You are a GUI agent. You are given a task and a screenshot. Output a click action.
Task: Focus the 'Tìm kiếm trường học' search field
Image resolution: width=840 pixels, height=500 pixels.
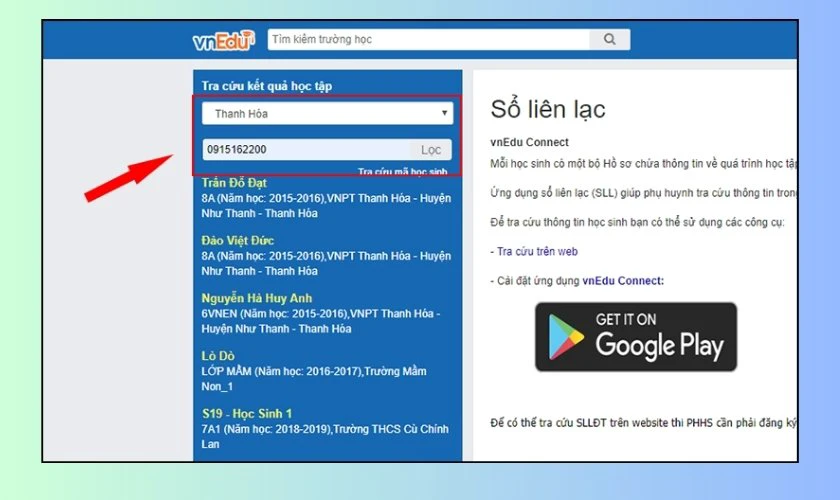click(x=429, y=39)
